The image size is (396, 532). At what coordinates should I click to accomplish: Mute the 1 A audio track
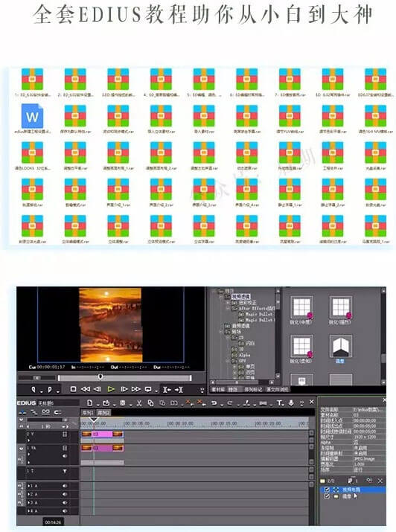(65, 486)
